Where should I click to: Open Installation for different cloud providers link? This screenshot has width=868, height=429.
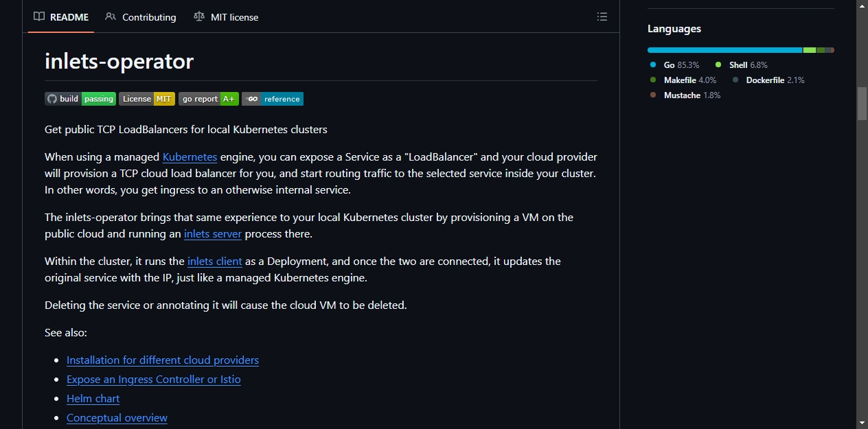(x=163, y=360)
